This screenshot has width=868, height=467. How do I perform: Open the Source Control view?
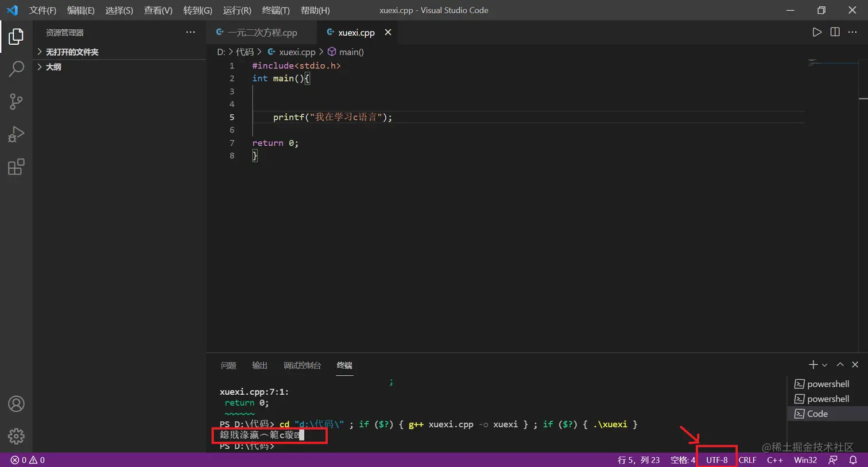coord(15,101)
